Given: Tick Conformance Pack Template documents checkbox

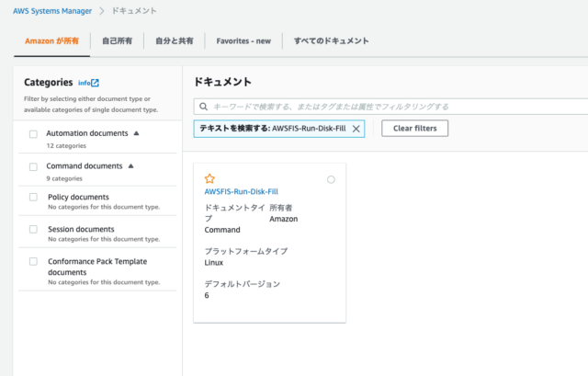Looking at the screenshot, I should 33,262.
